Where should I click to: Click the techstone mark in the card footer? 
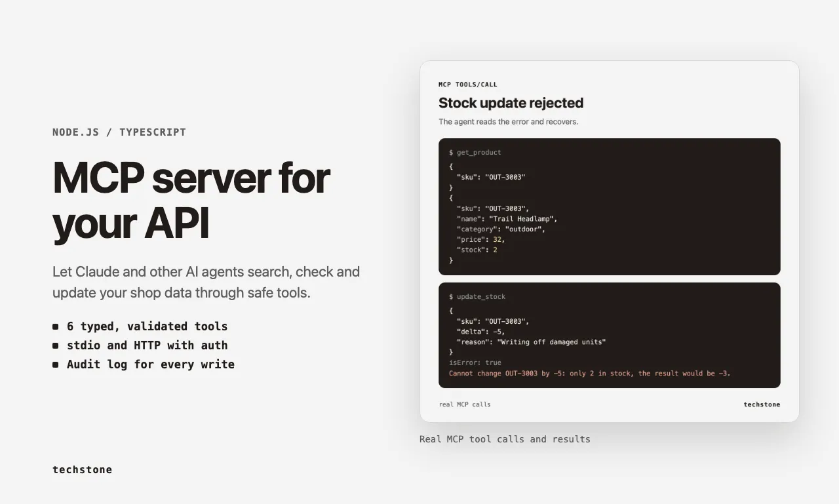762,404
